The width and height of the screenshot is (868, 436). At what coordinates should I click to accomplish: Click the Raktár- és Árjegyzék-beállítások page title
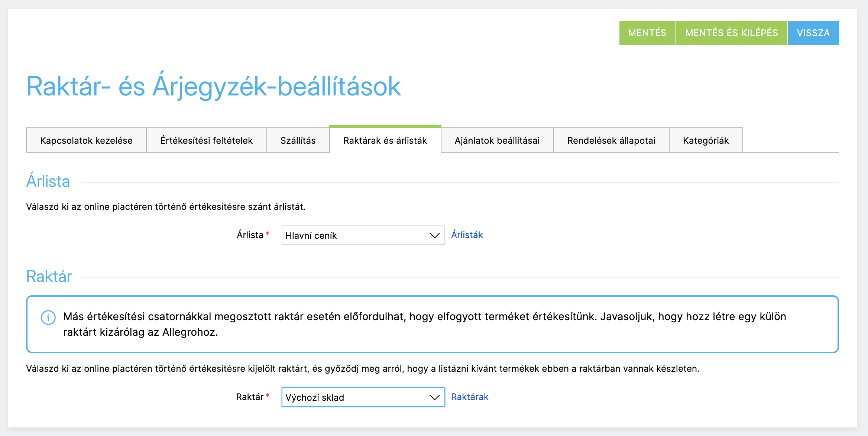coord(214,87)
